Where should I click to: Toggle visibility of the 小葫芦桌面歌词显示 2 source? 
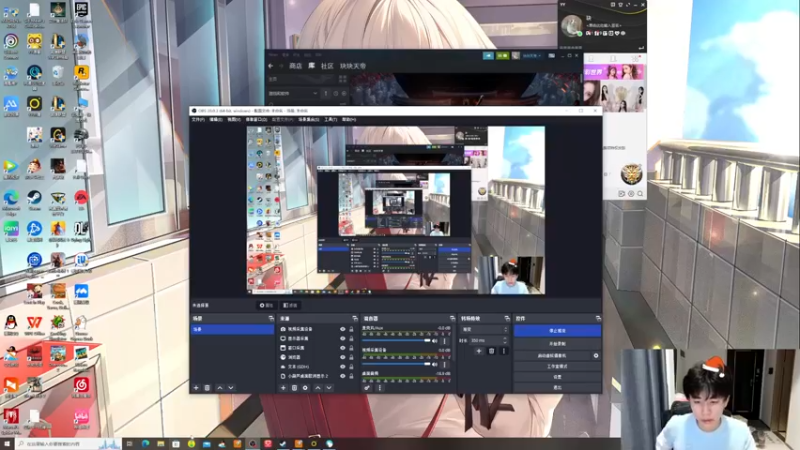pyautogui.click(x=342, y=376)
